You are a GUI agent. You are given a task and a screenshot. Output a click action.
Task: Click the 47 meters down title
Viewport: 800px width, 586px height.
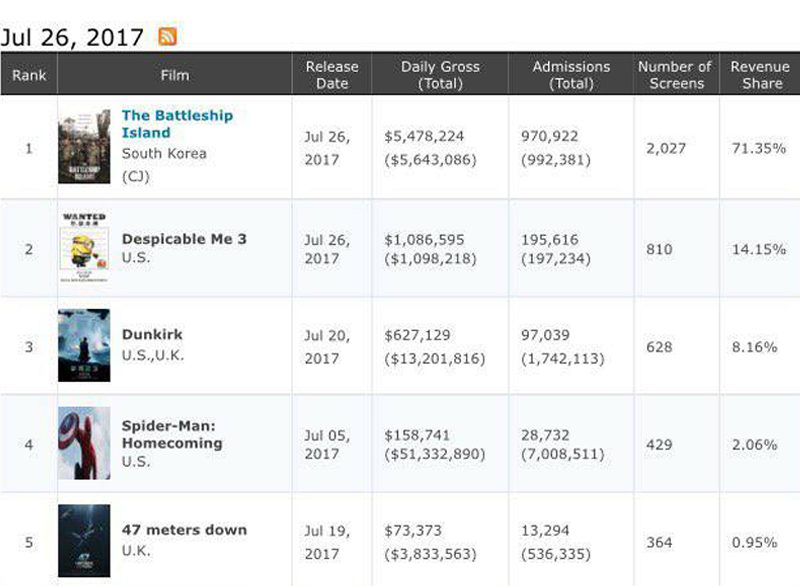[184, 530]
